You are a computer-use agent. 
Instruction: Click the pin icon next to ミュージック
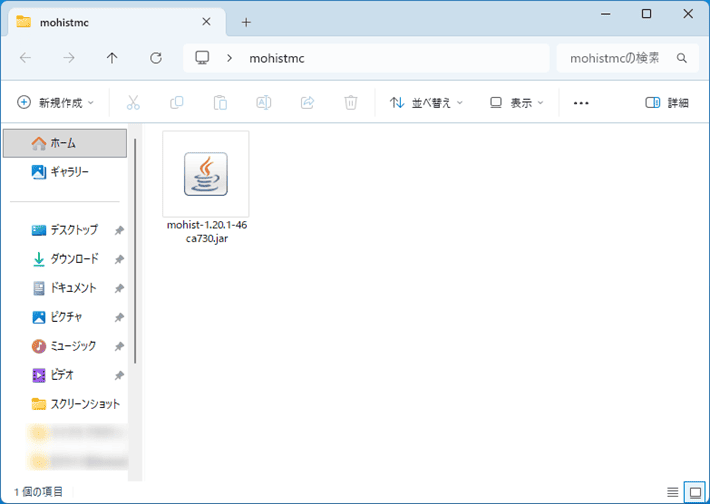[119, 346]
